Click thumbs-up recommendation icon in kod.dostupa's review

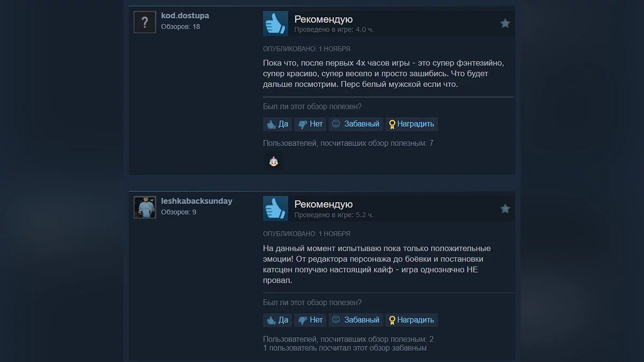[x=275, y=24]
